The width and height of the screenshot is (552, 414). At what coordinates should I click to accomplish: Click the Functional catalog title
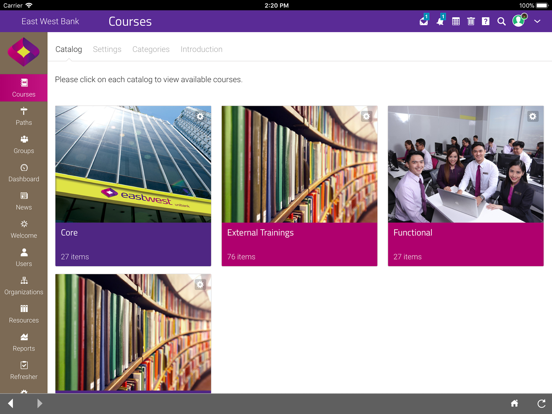pyautogui.click(x=413, y=233)
